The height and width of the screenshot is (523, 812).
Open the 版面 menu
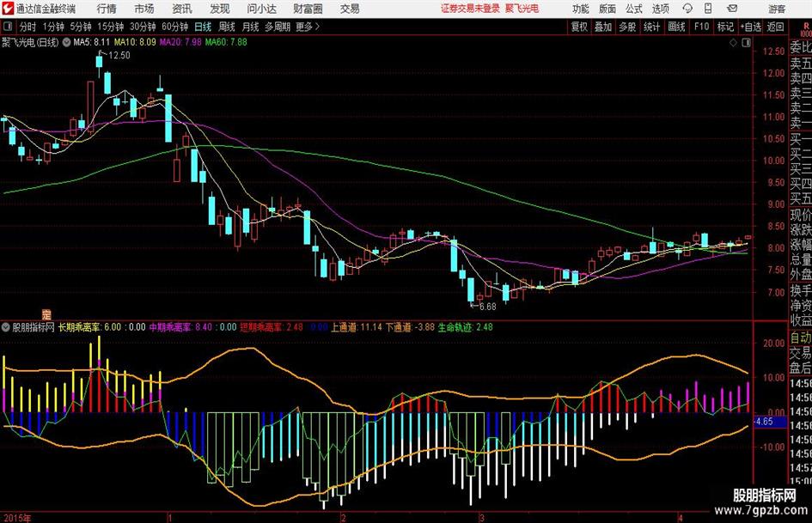607,9
